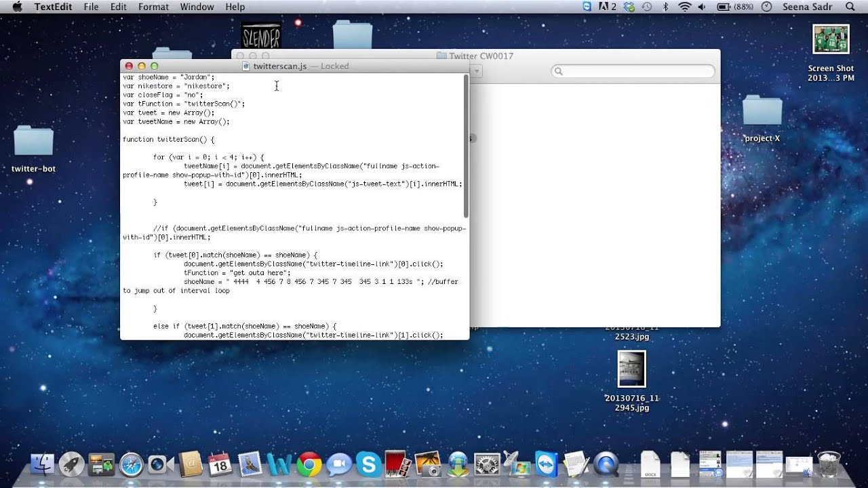This screenshot has width=868, height=488.
Task: Open iPhoto camera icon in Dock
Action: tap(428, 464)
